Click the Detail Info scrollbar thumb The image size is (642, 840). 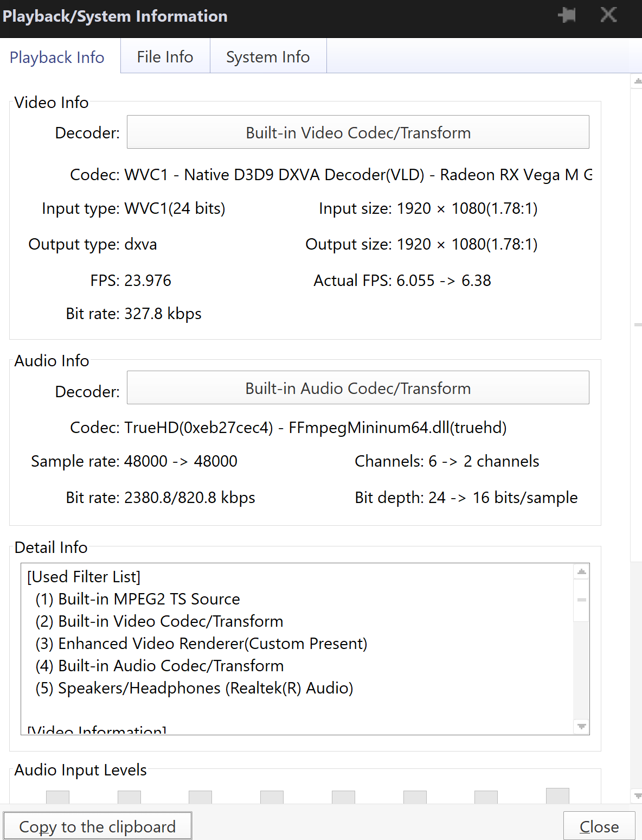pyautogui.click(x=582, y=600)
